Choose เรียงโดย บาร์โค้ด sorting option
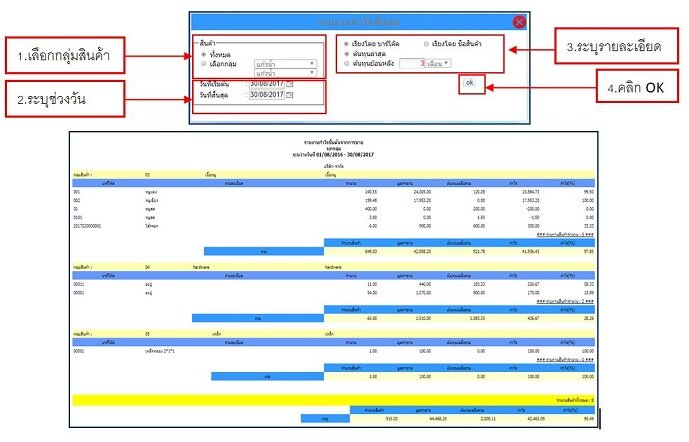Screen dimensions: 689x442 point(346,44)
